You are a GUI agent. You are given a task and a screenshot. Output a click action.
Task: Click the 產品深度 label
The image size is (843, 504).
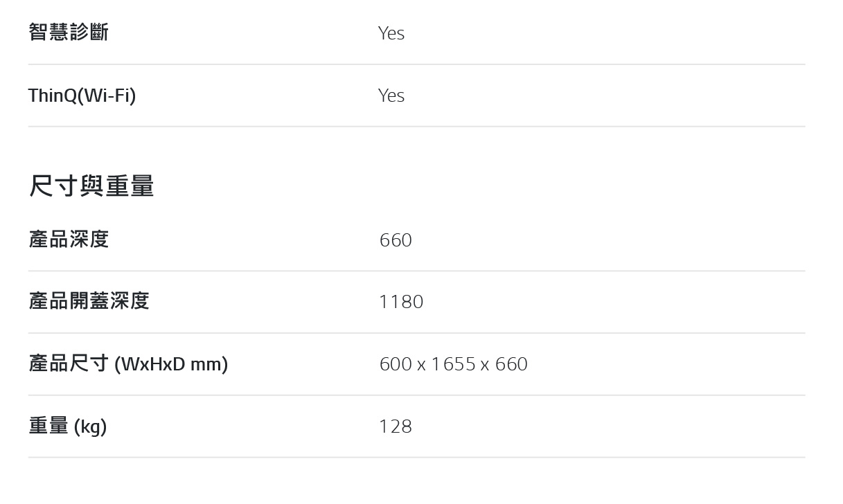pyautogui.click(x=69, y=240)
